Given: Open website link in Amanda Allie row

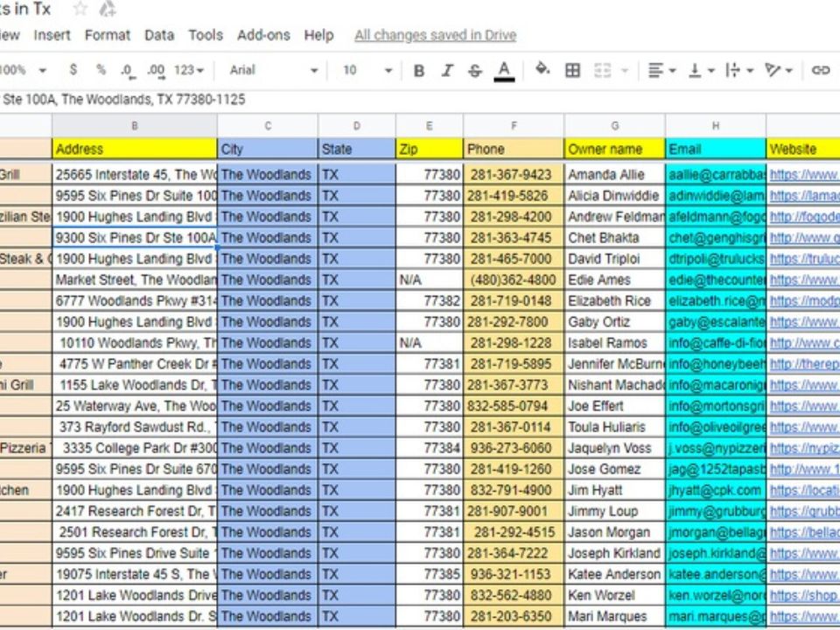Looking at the screenshot, I should 805,175.
